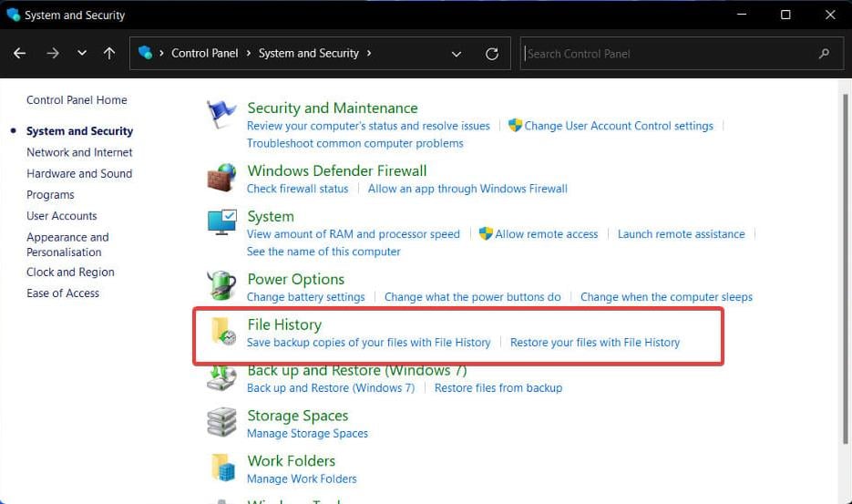Focus the Search Control Panel field

[682, 53]
